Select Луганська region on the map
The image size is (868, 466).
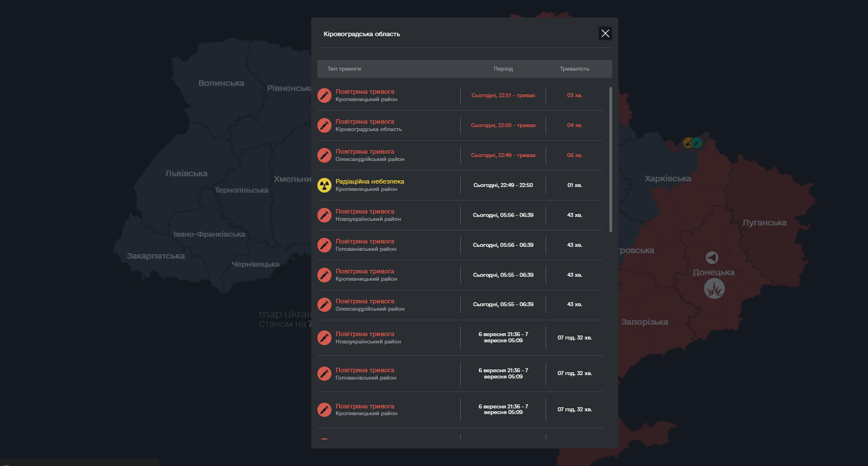click(764, 223)
